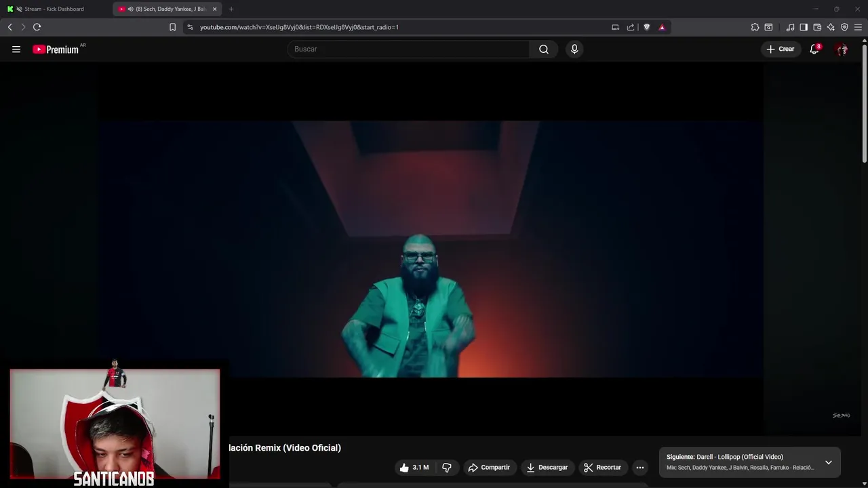Select the Sech, Daddy Yankee YouTube tab

click(x=167, y=9)
